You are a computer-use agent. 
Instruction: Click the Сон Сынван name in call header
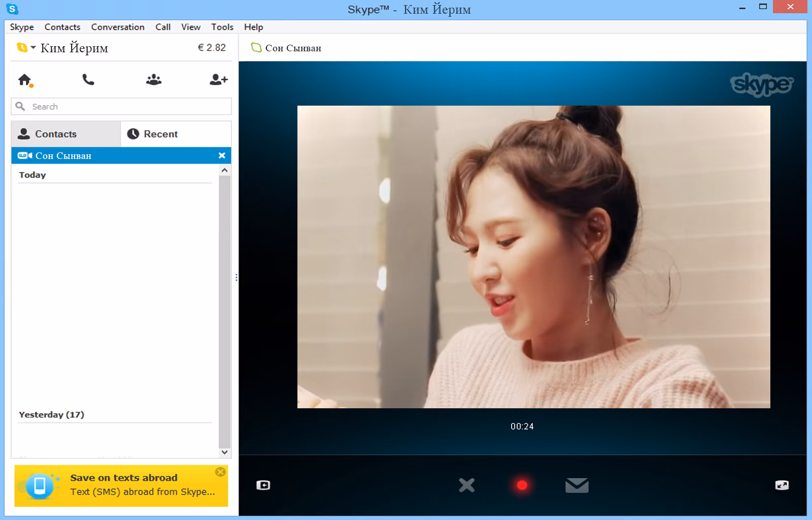(293, 48)
